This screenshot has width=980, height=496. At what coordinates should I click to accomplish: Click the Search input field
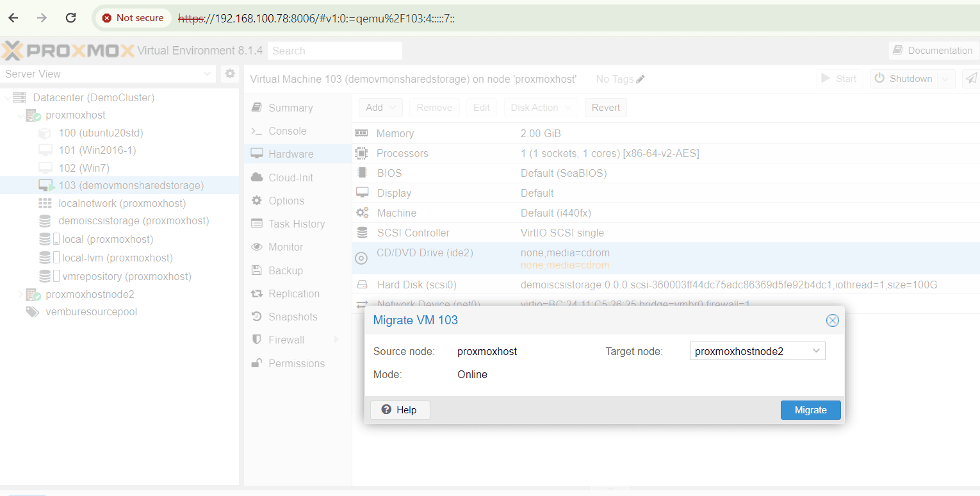335,51
